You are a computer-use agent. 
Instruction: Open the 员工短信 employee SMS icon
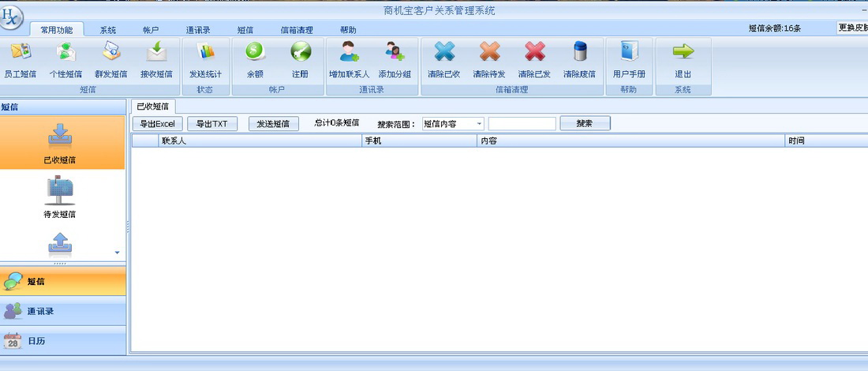21,51
